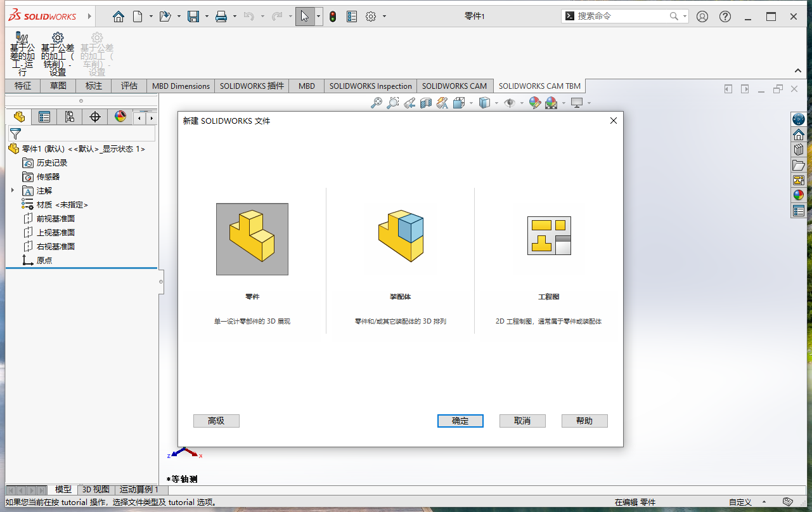The image size is (812, 512).
Task: Open the Help question mark icon
Action: pyautogui.click(x=725, y=16)
